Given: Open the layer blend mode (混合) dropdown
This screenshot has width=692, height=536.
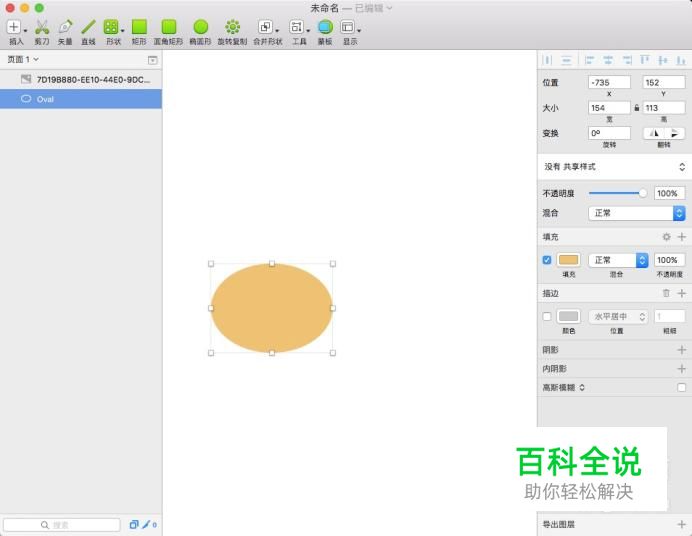Looking at the screenshot, I should tap(636, 213).
